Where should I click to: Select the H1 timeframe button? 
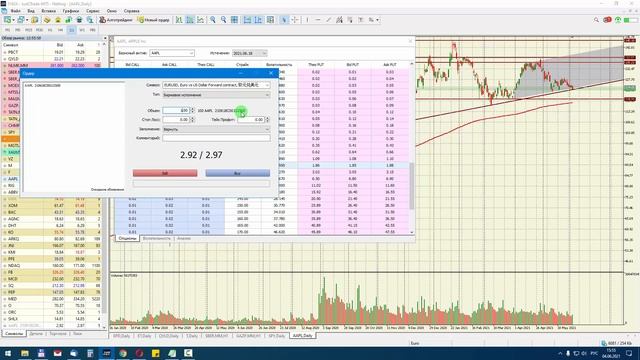click(50, 30)
